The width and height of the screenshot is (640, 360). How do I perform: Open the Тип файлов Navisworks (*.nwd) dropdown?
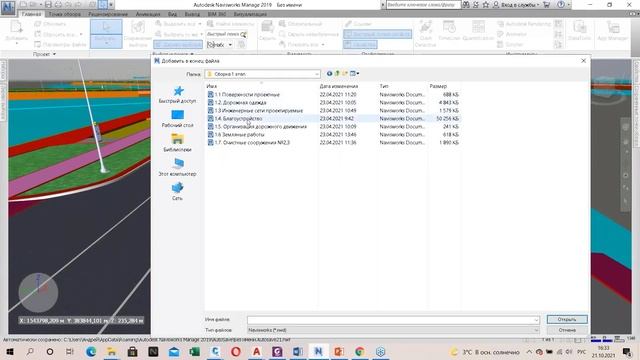(393, 330)
